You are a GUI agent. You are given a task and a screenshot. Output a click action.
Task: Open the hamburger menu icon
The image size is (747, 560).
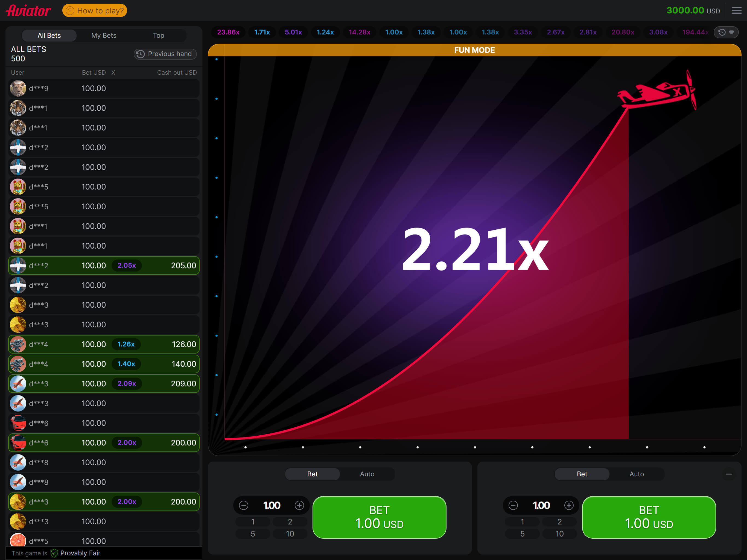(x=736, y=10)
